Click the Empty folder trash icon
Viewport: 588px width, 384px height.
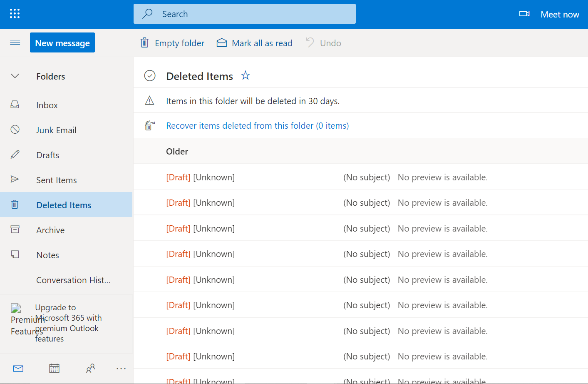point(144,43)
